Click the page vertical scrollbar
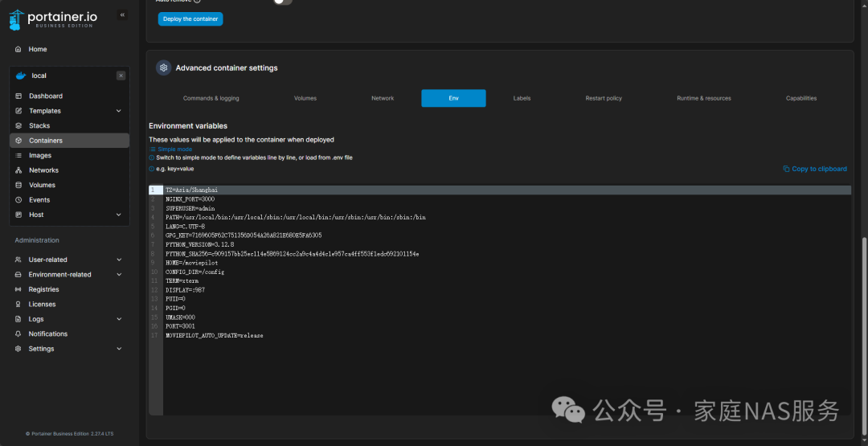This screenshot has height=446, width=868. [x=866, y=338]
